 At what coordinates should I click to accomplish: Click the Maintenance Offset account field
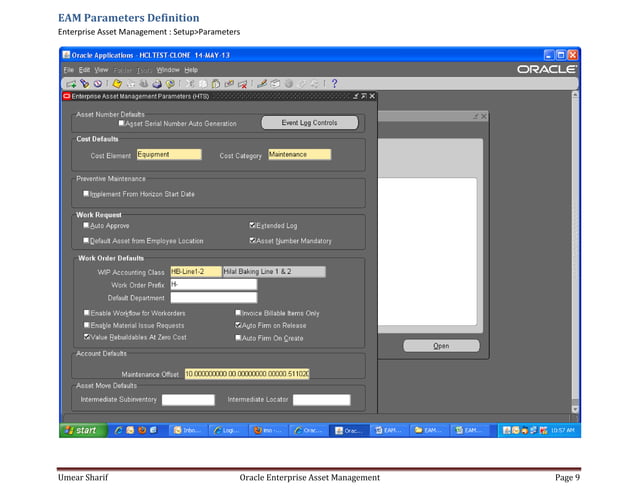(246, 374)
